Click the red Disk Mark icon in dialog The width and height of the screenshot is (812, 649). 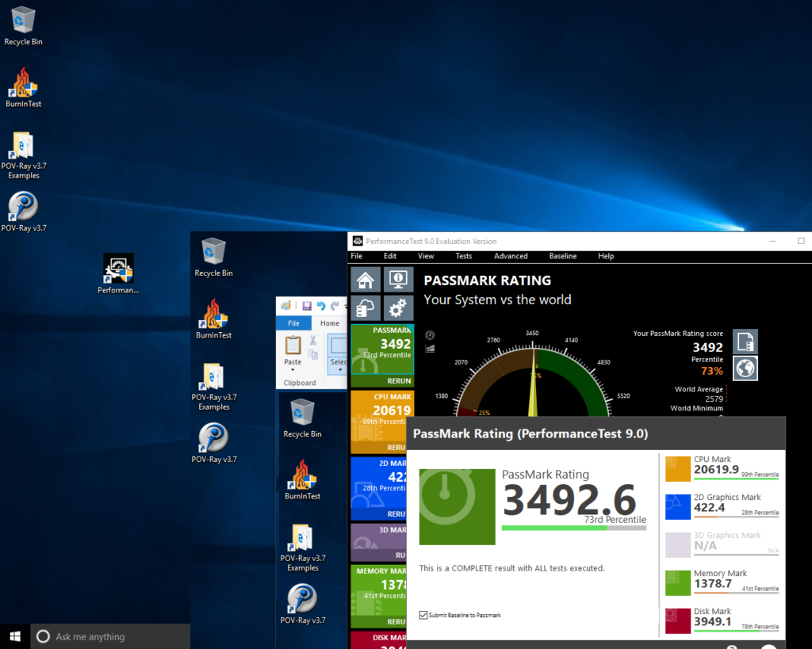678,620
